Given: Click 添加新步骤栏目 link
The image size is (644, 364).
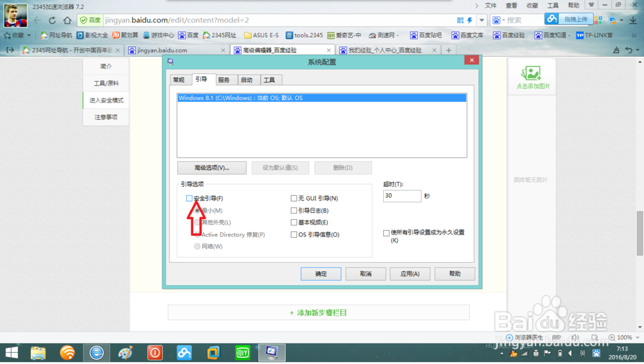Looking at the screenshot, I should coord(318,312).
